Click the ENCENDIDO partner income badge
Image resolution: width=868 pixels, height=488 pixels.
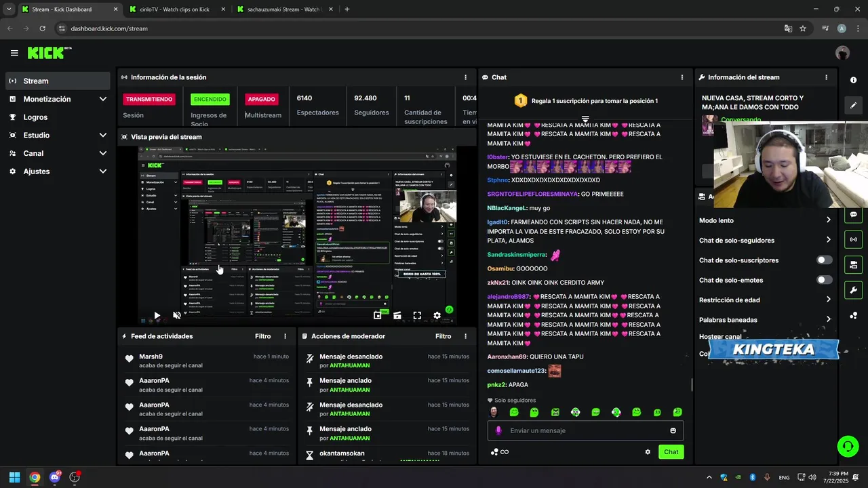[210, 99]
